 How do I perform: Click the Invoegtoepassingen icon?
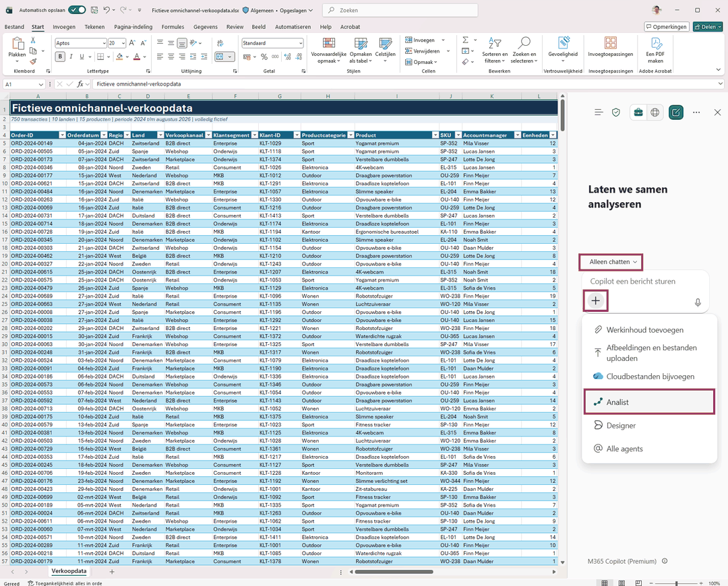611,43
